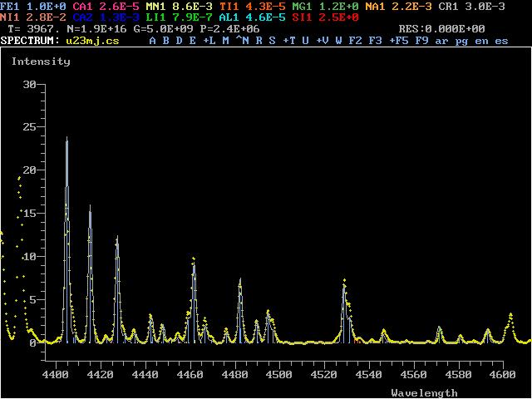
Task: Select the AL1 value 4.6E-5
Action: [266, 17]
